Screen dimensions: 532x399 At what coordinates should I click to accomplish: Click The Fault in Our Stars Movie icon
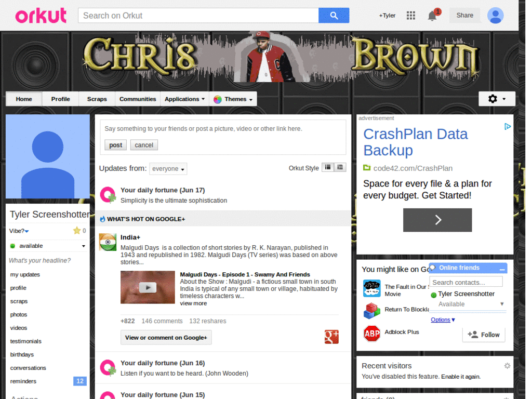[371, 288]
